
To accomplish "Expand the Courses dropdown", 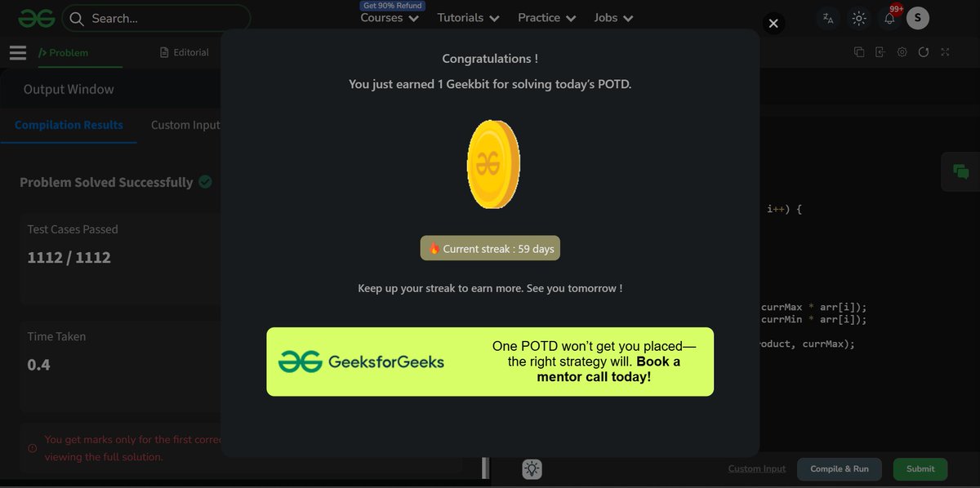I will (390, 18).
